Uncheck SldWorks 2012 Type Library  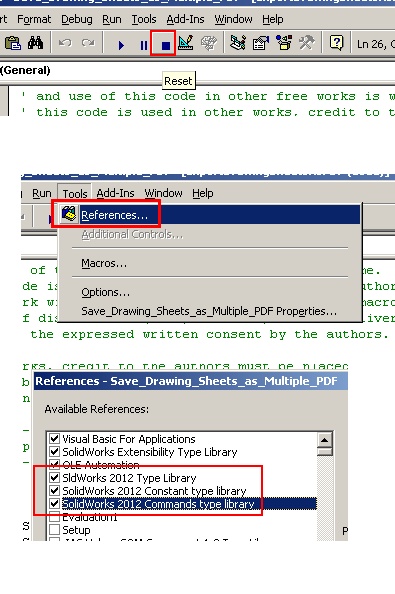(55, 477)
